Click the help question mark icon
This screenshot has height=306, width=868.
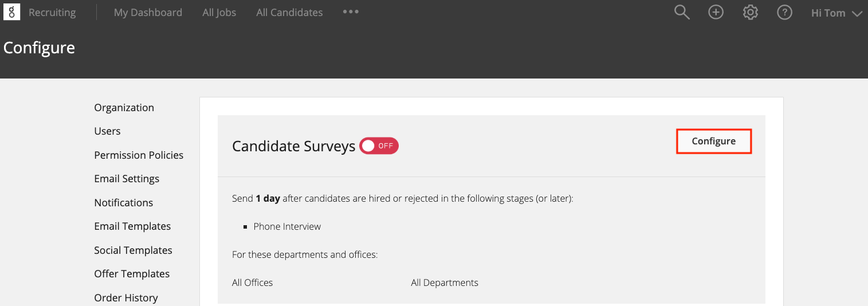click(x=784, y=12)
